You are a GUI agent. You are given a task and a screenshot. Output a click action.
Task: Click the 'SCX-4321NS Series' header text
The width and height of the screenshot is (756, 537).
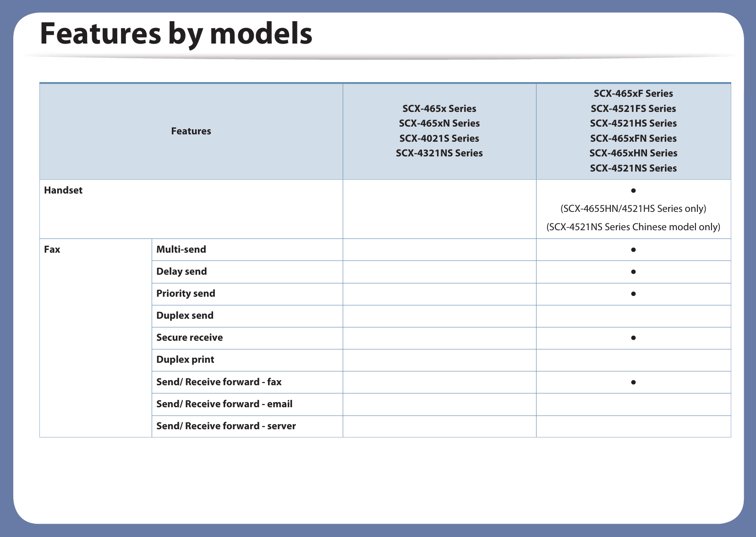click(439, 153)
